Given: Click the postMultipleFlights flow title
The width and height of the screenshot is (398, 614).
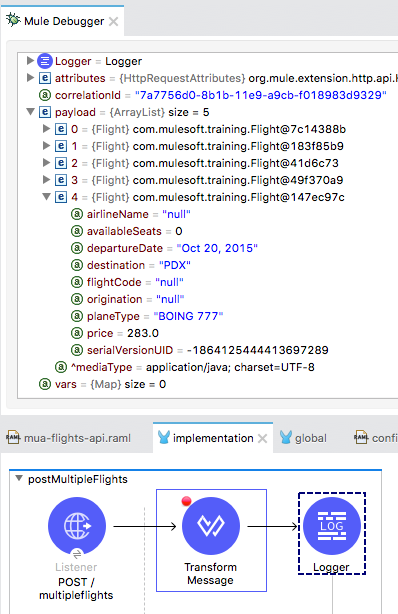Looking at the screenshot, I should click(78, 479).
